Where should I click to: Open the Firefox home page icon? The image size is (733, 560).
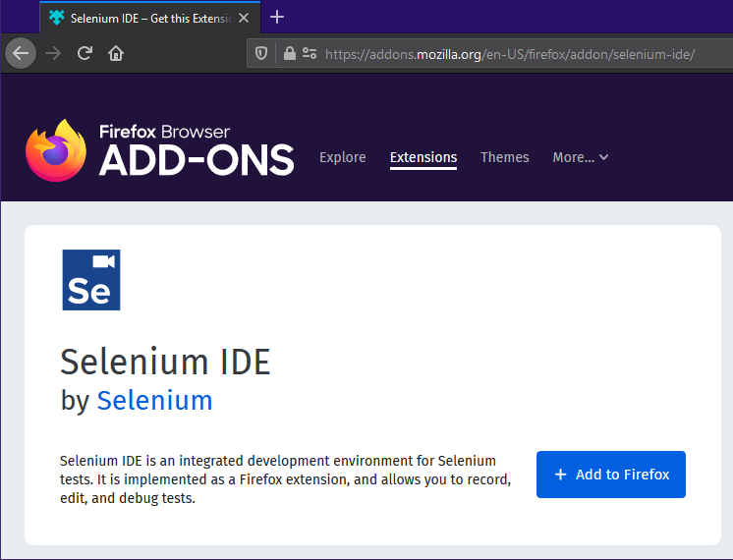116,53
